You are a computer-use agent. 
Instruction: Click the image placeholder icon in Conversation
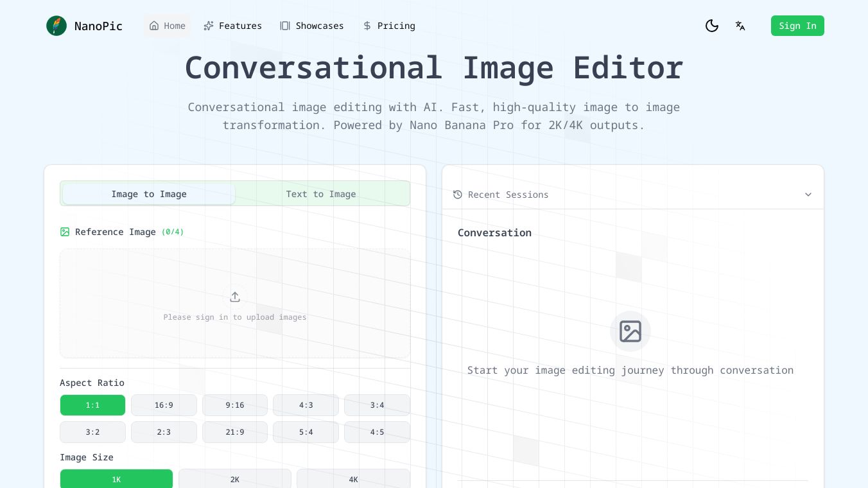(630, 331)
